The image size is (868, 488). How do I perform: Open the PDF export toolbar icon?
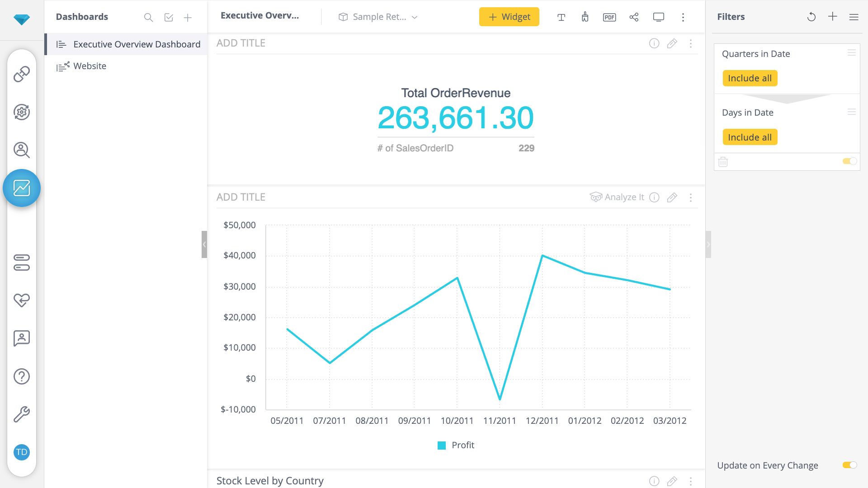coord(609,17)
